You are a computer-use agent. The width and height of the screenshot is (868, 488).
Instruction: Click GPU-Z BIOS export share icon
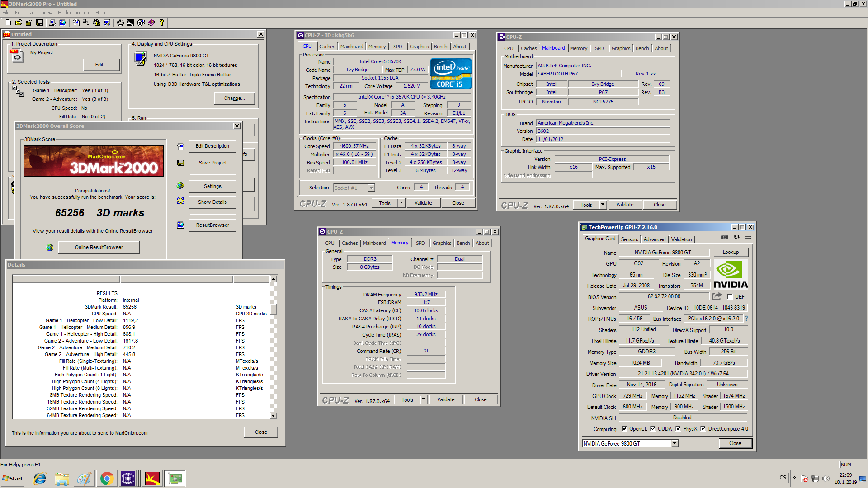(717, 296)
